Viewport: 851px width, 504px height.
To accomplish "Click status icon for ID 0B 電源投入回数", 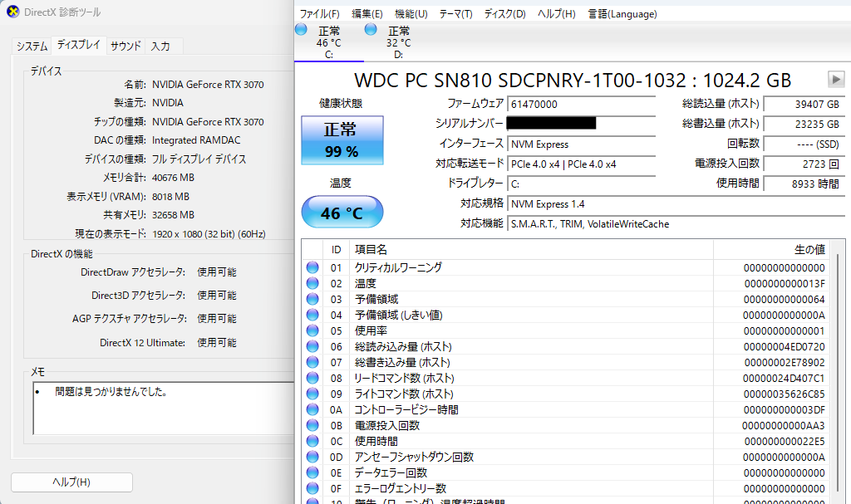I will click(312, 425).
